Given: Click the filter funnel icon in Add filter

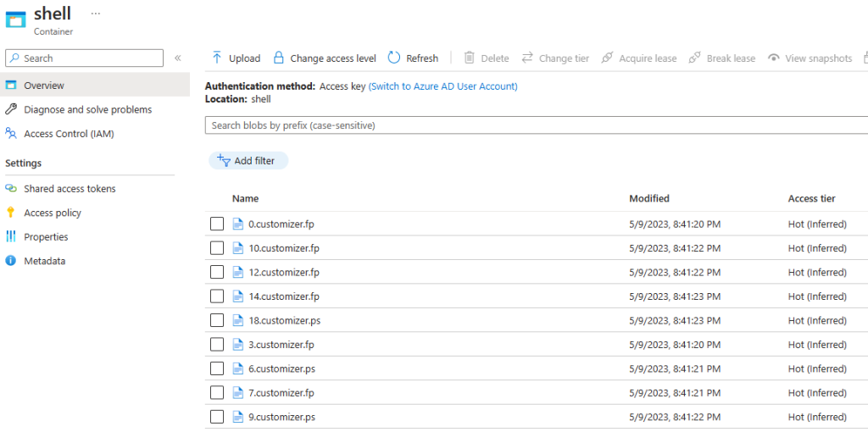Looking at the screenshot, I should click(x=224, y=160).
